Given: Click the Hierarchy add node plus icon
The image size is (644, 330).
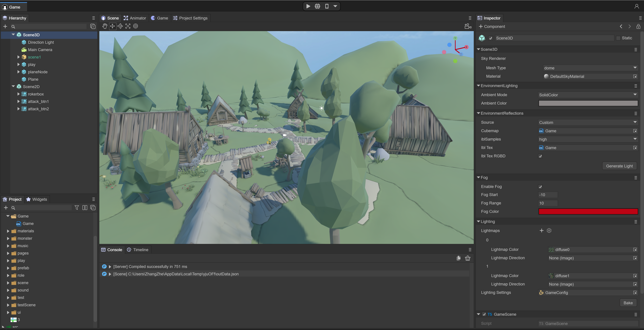Looking at the screenshot, I should [x=5, y=27].
